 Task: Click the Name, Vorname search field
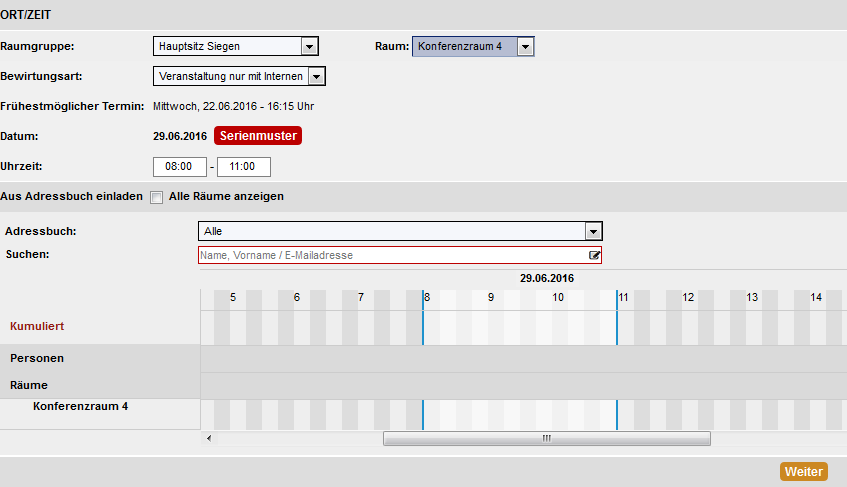coord(400,255)
